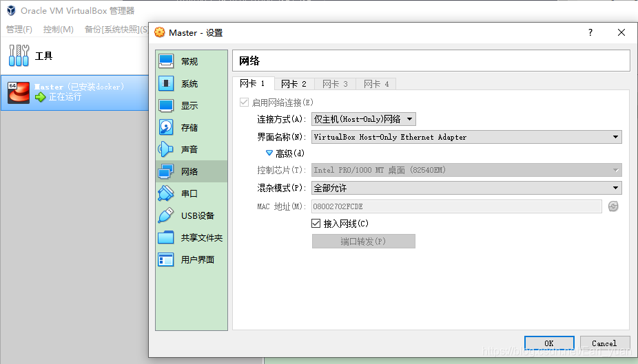Click the VirtualBox cube title bar icon
Screen dimensions: 638x364
(11, 10)
